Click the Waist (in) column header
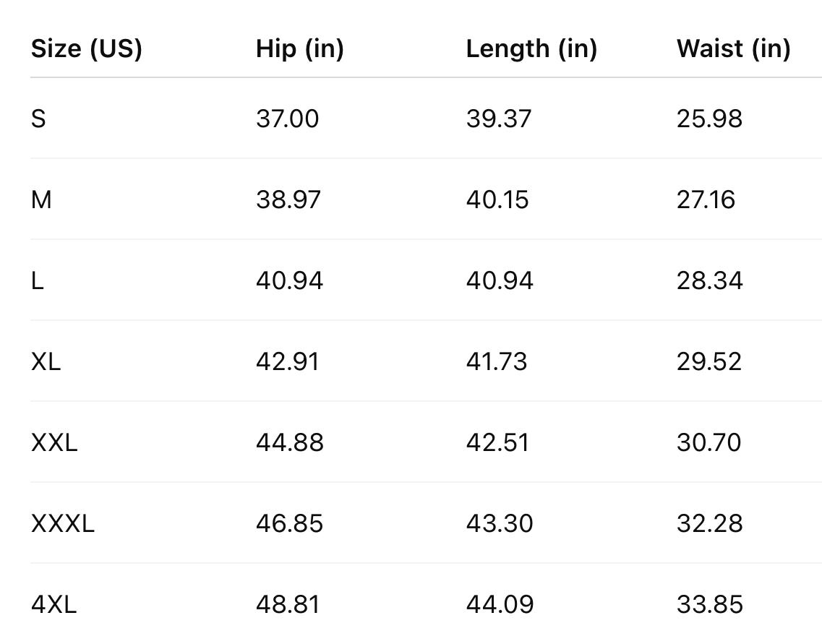This screenshot has height=644, width=822. (x=733, y=49)
